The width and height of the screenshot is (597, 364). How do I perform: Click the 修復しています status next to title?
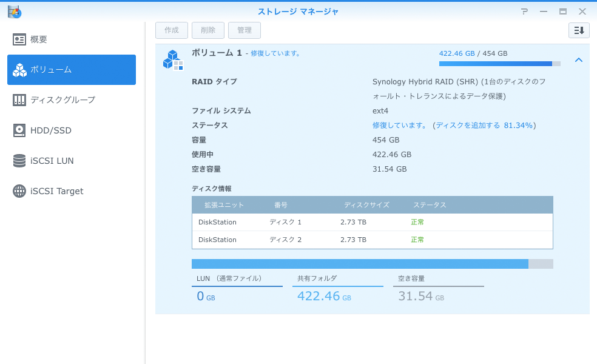point(275,53)
